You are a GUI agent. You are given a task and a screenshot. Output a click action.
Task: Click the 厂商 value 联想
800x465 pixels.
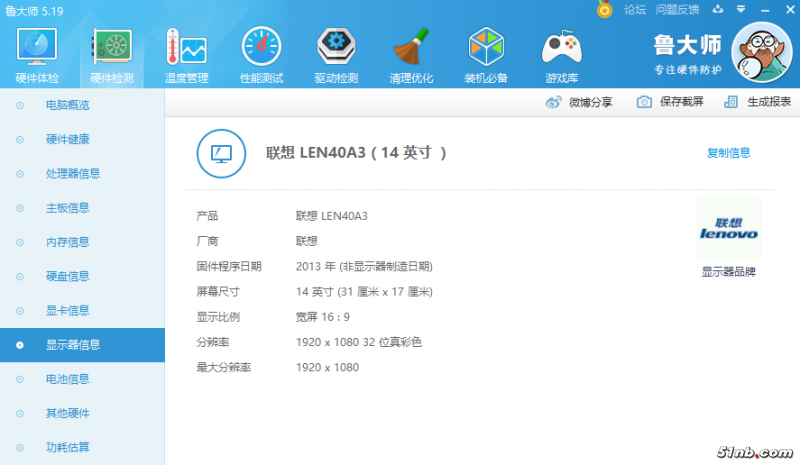coord(307,241)
